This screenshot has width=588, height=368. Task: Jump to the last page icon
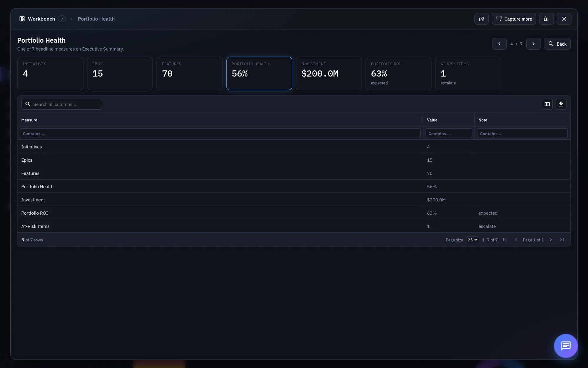pyautogui.click(x=562, y=240)
